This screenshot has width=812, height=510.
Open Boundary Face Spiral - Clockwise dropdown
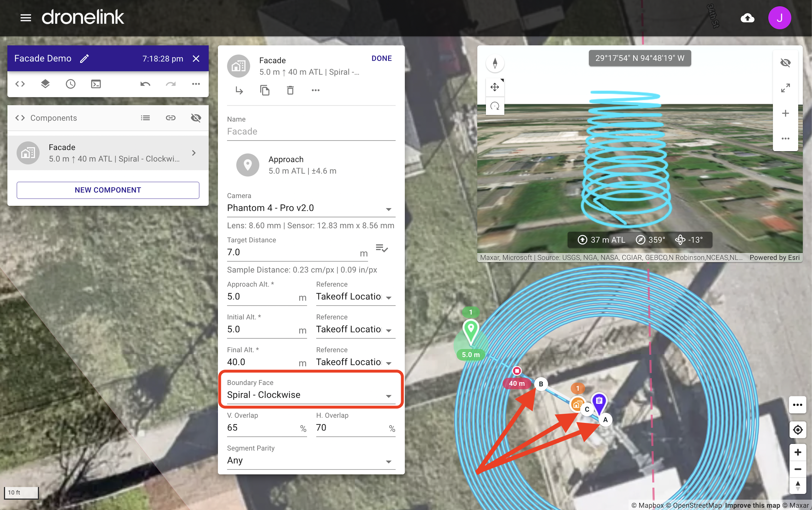[311, 395]
